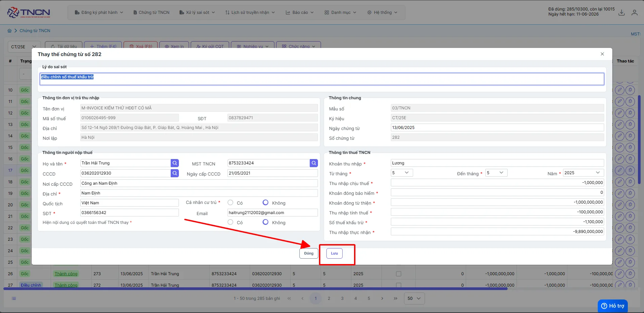
Task: Click the download icon in the top header
Action: click(621, 12)
